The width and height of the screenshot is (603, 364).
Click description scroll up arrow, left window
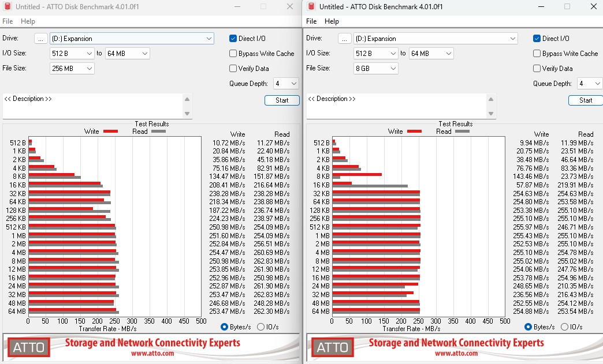[x=187, y=99]
